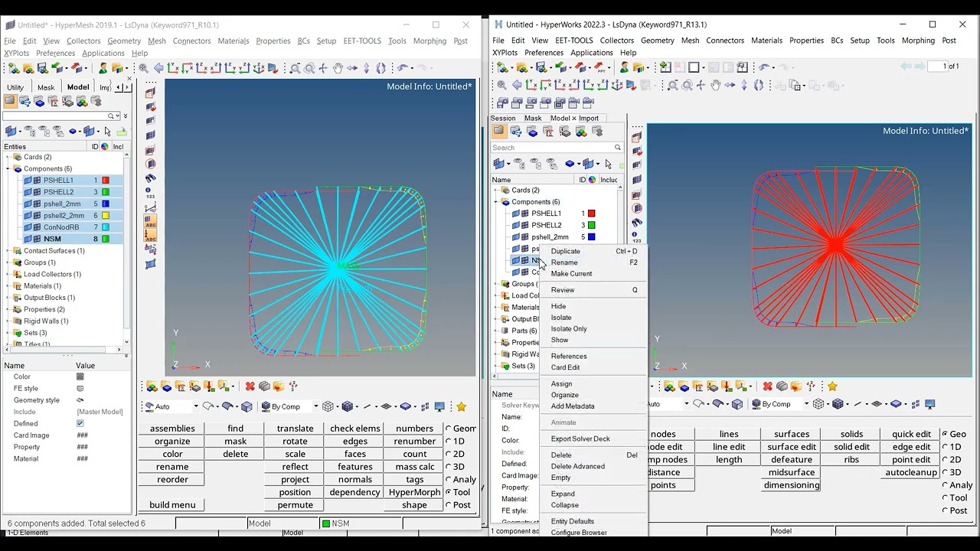This screenshot has width=980, height=551.
Task: Click the isometric view icon in HyperMesh 2019 toolbar
Action: [259, 68]
